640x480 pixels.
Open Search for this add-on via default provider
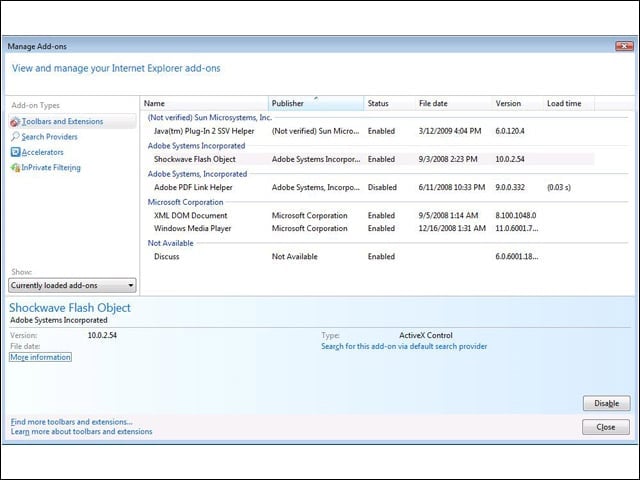click(x=404, y=346)
